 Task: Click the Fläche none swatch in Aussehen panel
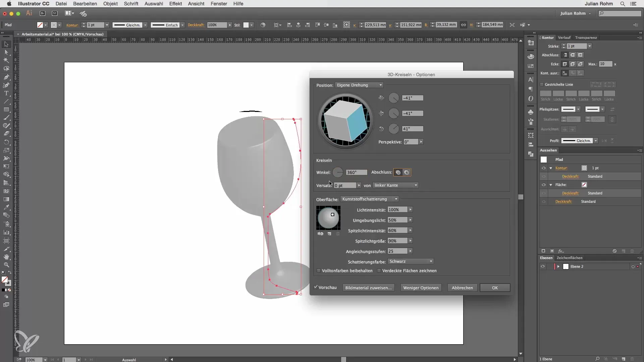(584, 185)
